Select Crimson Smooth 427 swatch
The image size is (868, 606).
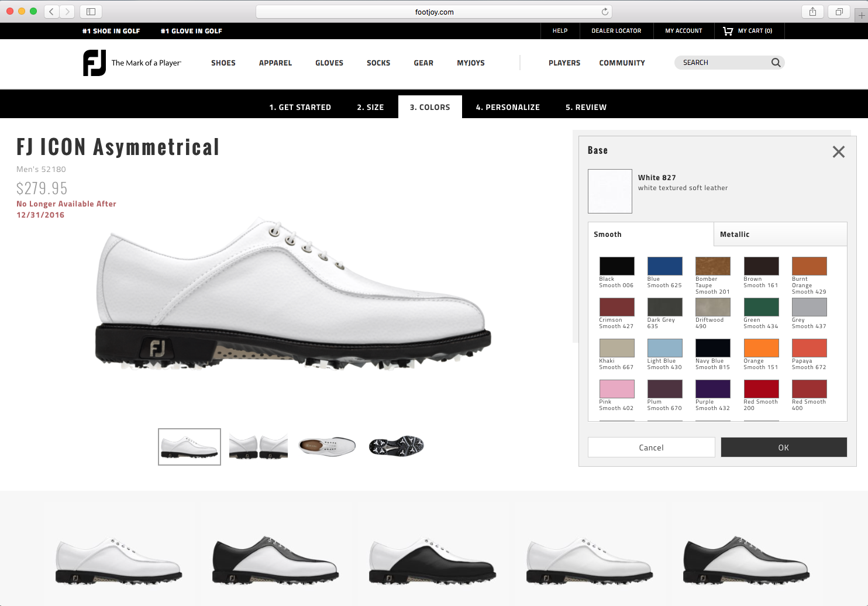[616, 307]
